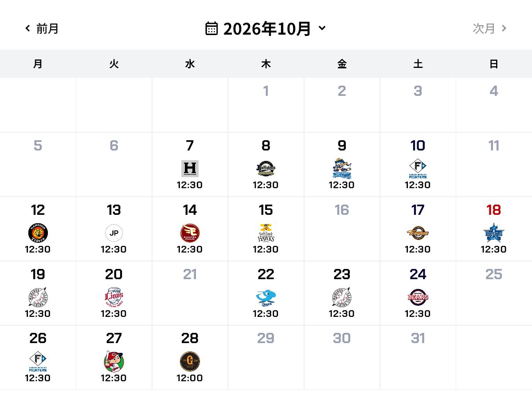This screenshot has width=532, height=399.
Task: Expand the 2026年10月 month dropdown chevron
Action: coord(322,28)
